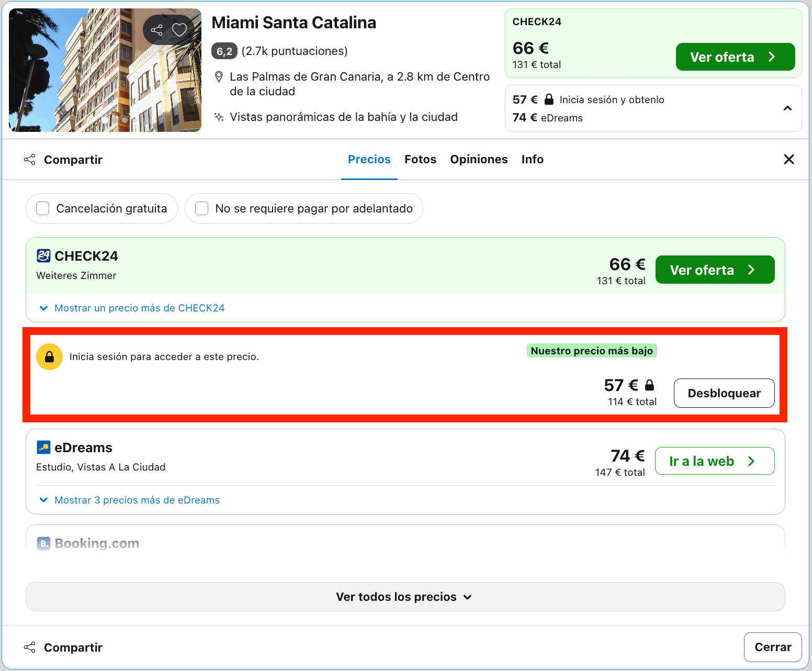Click the top Compartir link
The image size is (812, 671).
point(73,160)
